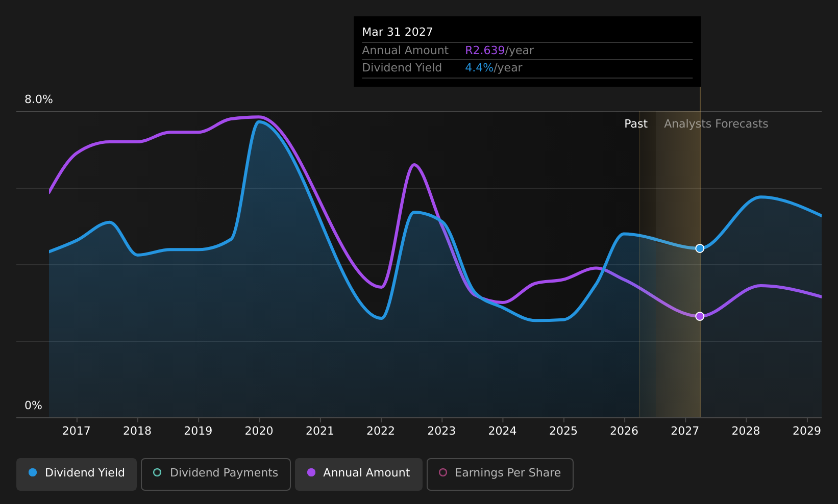838x504 pixels.
Task: Select the 2026 x-axis label
Action: coord(624,431)
